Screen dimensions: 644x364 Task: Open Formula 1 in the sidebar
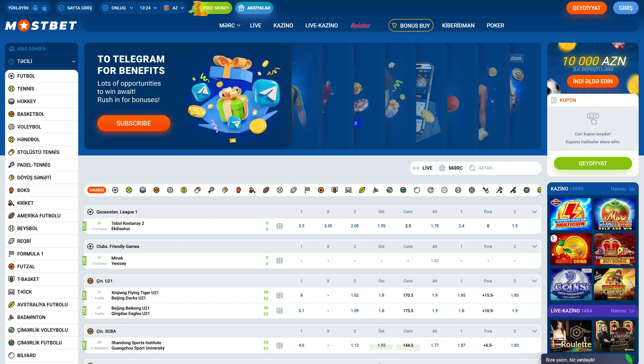(x=42, y=254)
